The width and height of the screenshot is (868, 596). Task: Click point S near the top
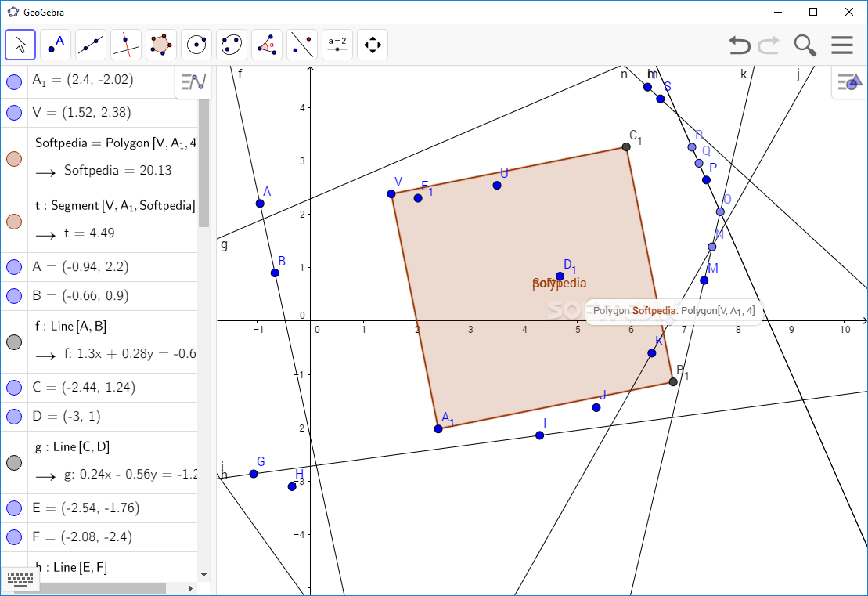[661, 99]
